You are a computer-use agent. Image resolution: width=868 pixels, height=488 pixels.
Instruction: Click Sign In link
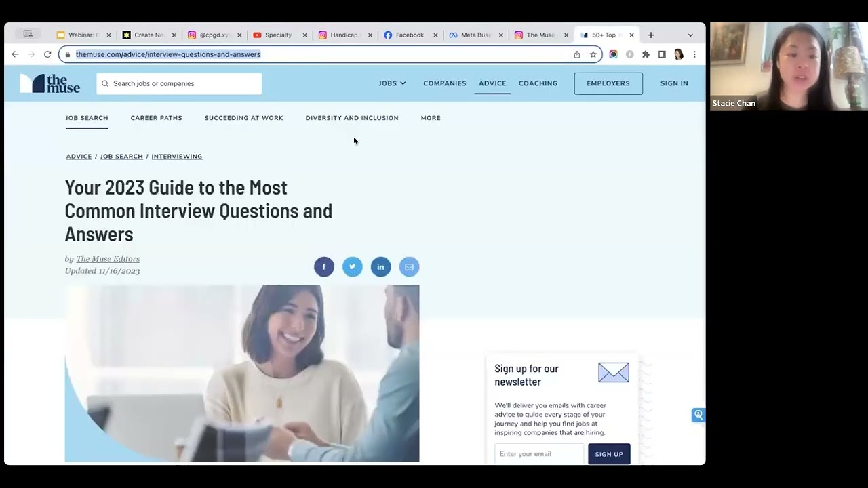(x=674, y=83)
